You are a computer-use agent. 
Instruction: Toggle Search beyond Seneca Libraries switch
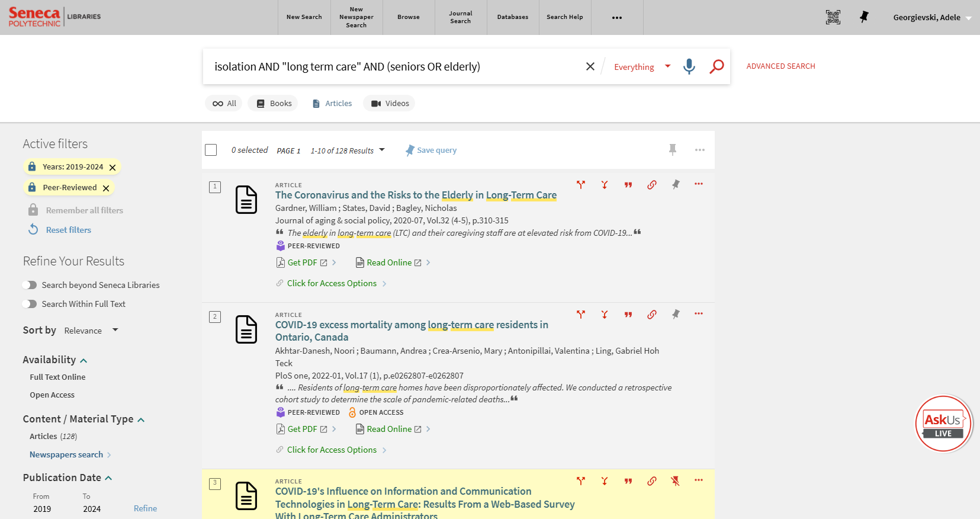30,285
